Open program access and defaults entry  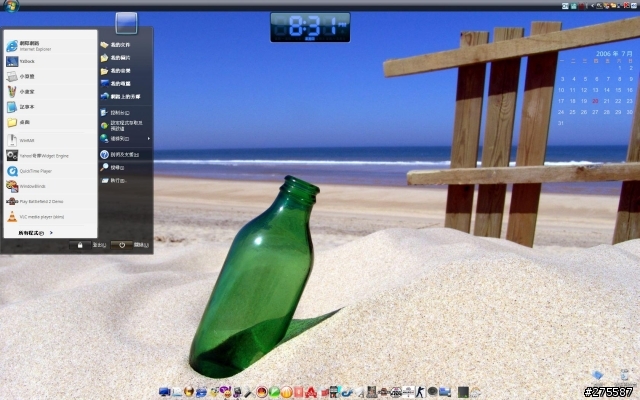pyautogui.click(x=125, y=125)
